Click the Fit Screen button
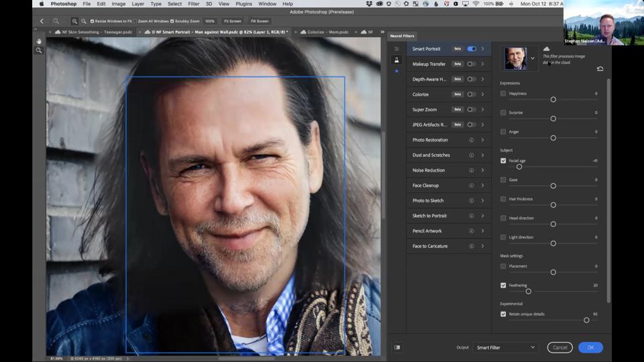 pyautogui.click(x=232, y=21)
